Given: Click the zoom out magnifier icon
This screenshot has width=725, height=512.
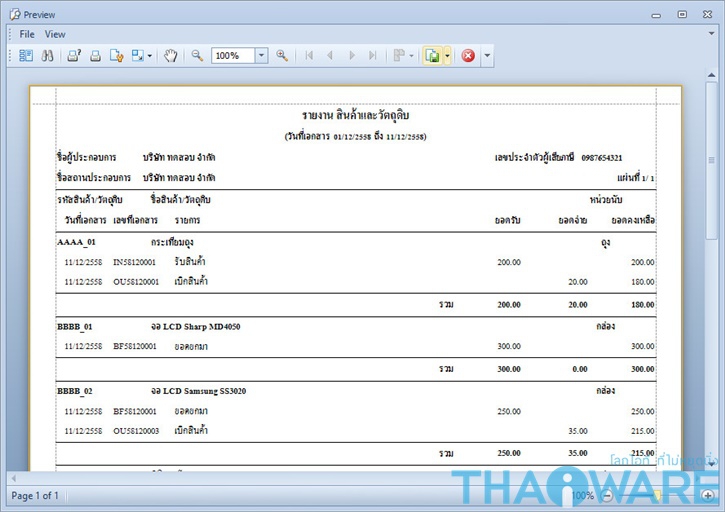Looking at the screenshot, I should pos(197,56).
